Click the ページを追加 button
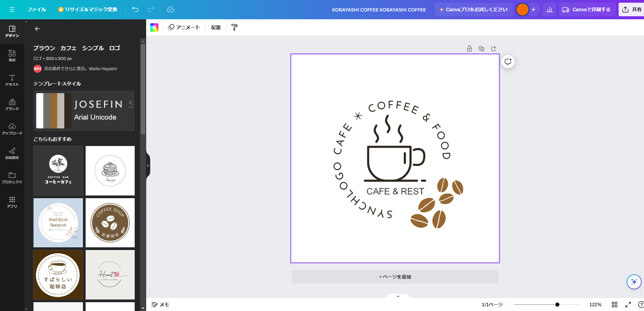This screenshot has height=311, width=644. tap(395, 277)
